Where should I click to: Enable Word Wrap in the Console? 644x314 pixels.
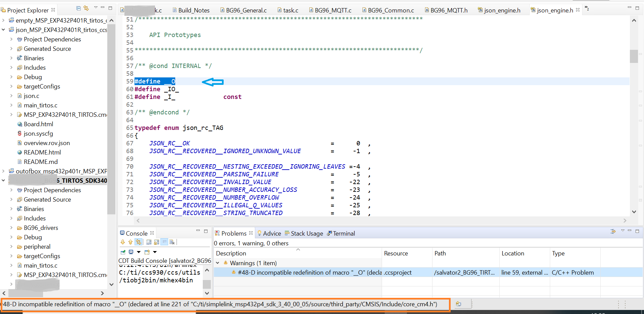[x=164, y=242]
